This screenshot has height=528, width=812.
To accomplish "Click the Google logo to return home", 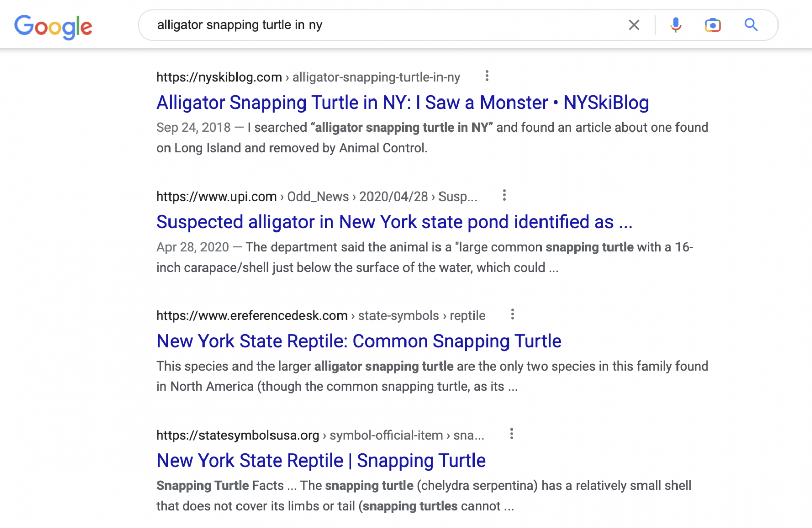I will point(53,25).
